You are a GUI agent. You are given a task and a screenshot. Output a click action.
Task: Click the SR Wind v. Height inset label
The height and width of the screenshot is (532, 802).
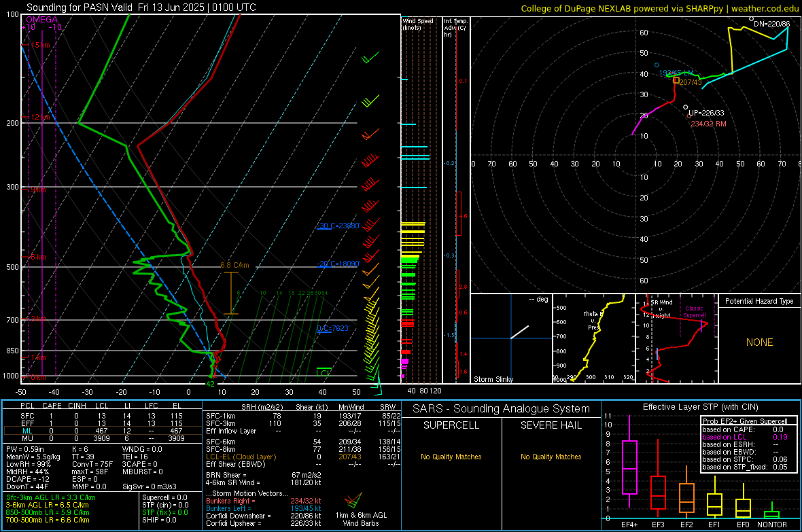point(661,309)
